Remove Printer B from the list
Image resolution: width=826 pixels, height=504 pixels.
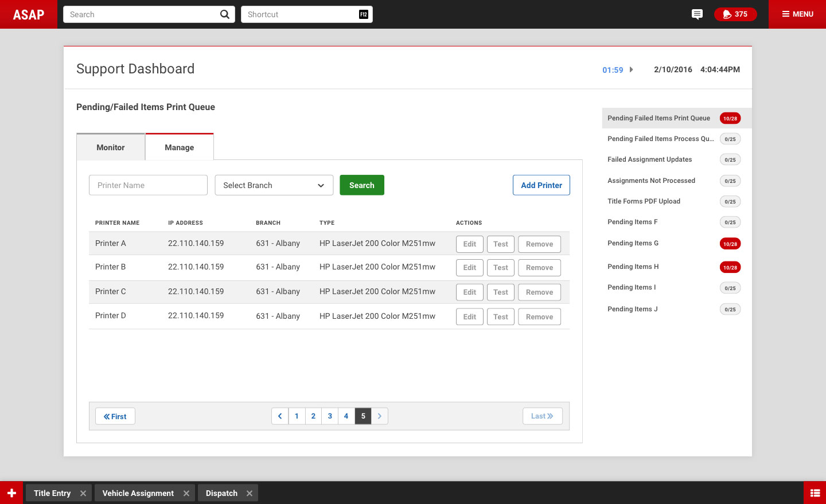(x=539, y=268)
